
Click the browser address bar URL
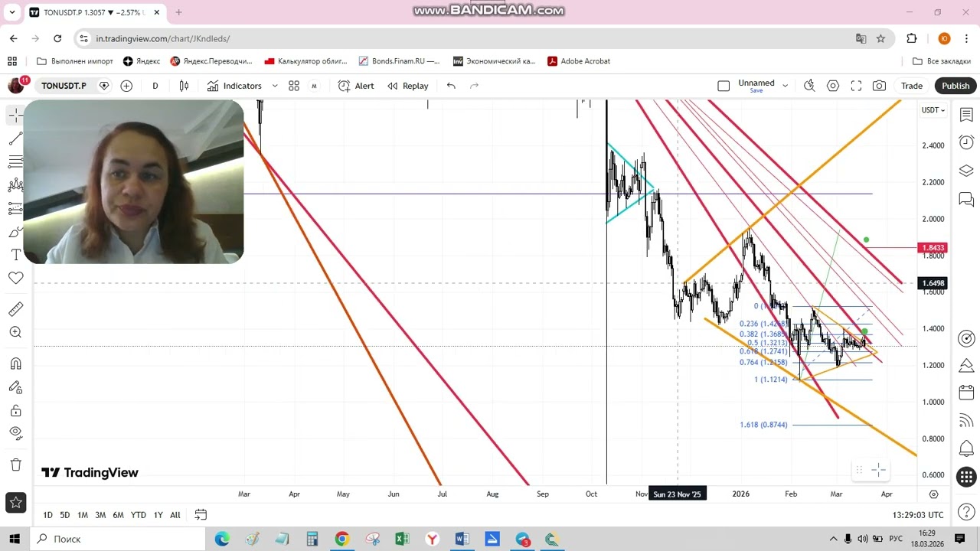[163, 38]
